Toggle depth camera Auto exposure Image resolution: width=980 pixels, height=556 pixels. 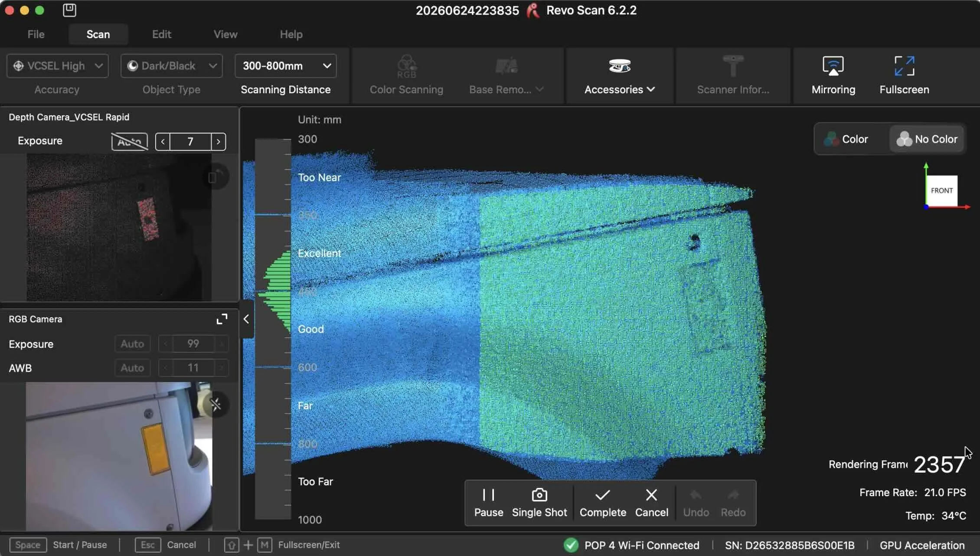[129, 141]
